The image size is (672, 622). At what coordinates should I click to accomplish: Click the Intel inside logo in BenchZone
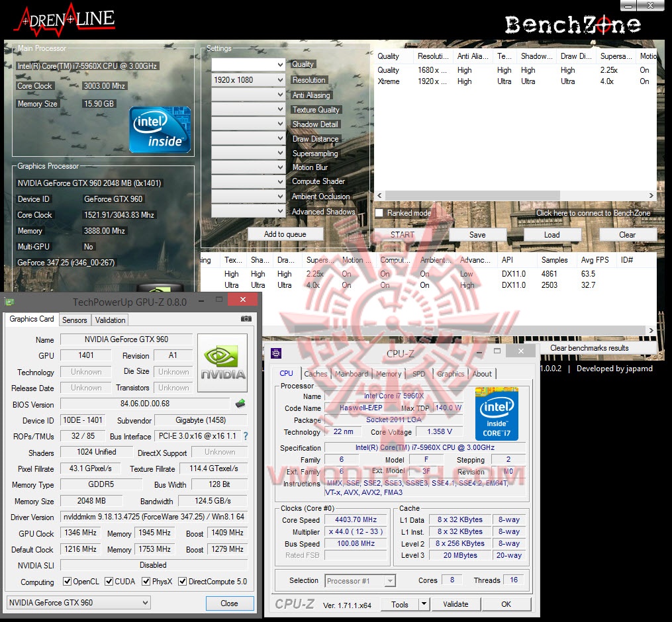tap(160, 130)
